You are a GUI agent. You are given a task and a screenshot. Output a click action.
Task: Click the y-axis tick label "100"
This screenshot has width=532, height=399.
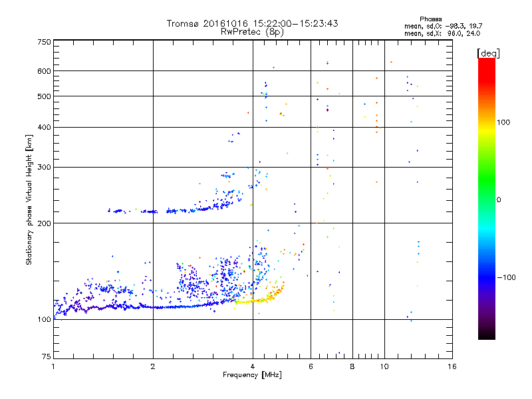point(45,319)
